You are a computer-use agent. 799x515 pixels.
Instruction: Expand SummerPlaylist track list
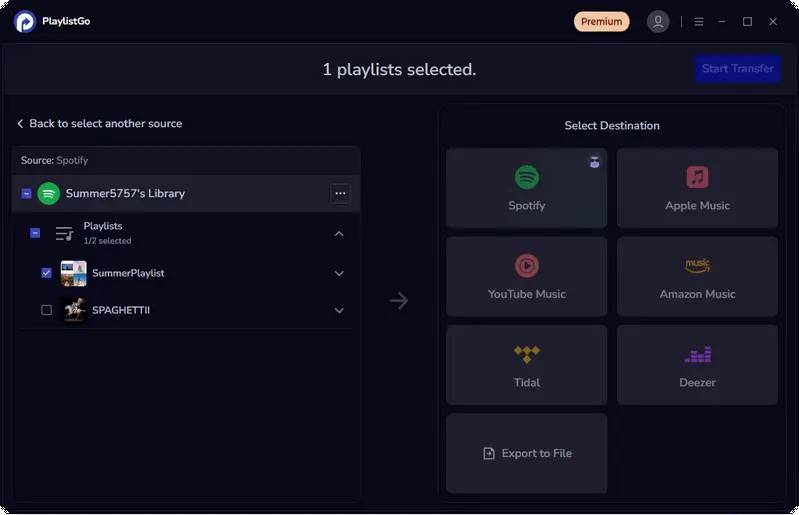339,274
